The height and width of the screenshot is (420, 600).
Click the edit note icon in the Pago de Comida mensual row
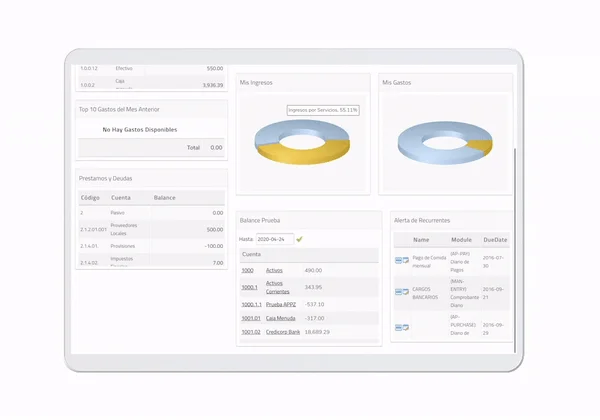(406, 260)
